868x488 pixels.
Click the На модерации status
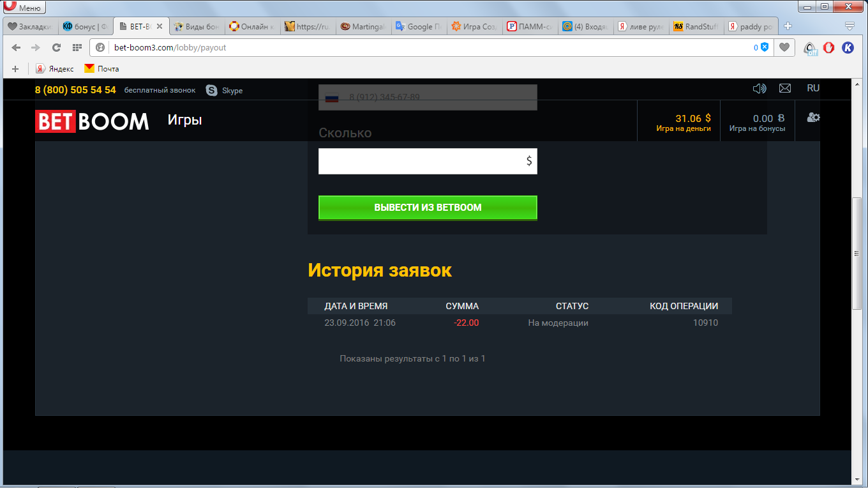click(558, 323)
